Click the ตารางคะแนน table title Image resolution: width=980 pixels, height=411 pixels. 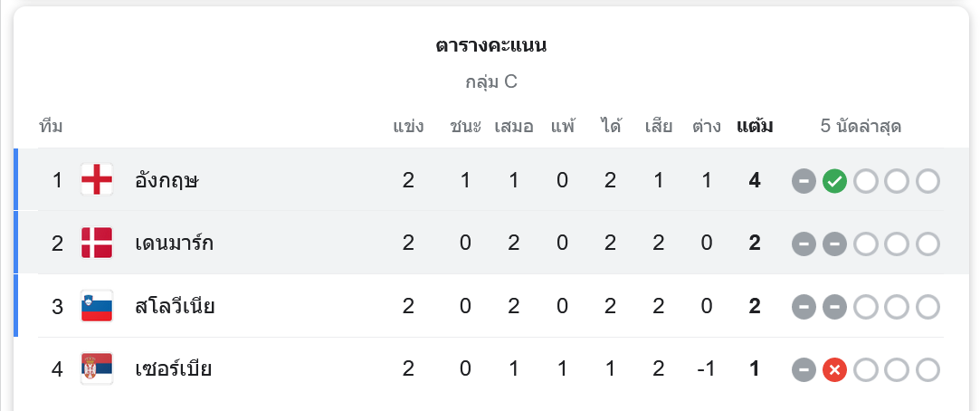point(490,45)
